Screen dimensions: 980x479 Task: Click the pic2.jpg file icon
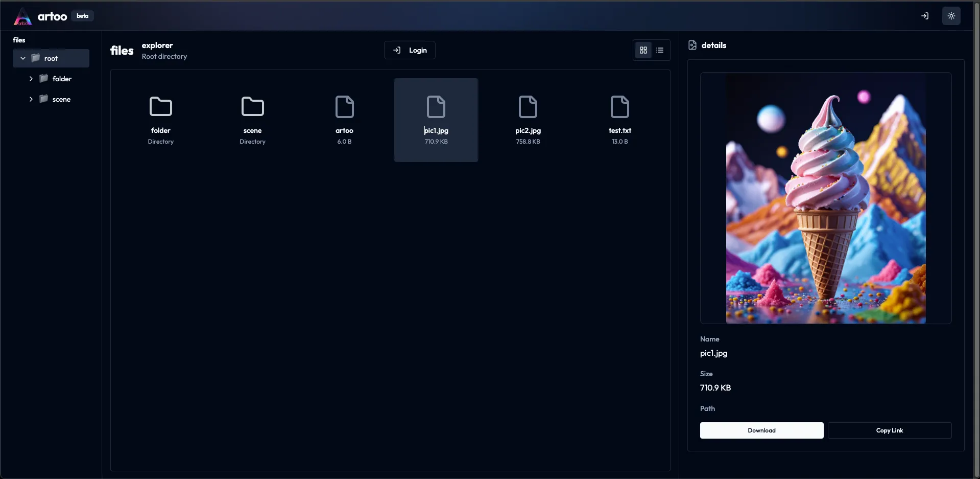click(x=528, y=107)
